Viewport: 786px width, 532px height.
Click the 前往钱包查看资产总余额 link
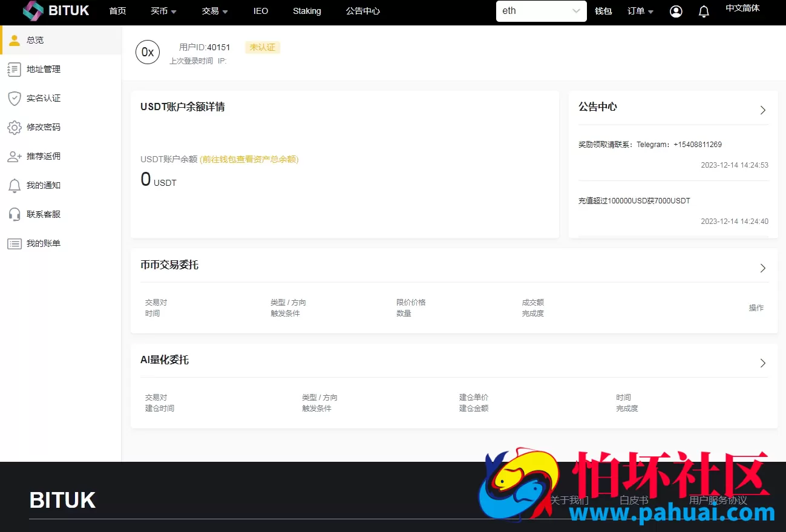pos(249,159)
